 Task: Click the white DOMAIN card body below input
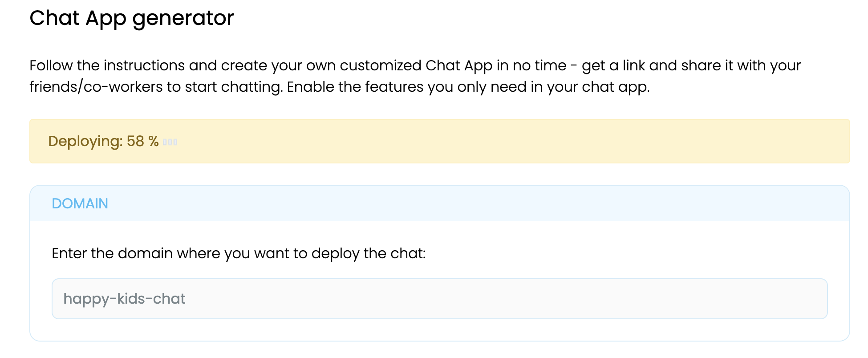440,330
